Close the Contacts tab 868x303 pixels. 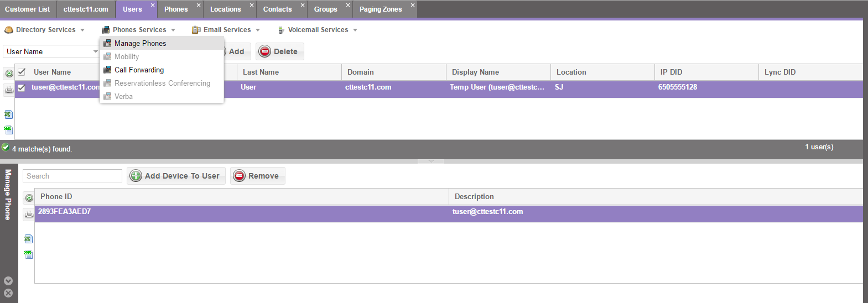(x=303, y=5)
